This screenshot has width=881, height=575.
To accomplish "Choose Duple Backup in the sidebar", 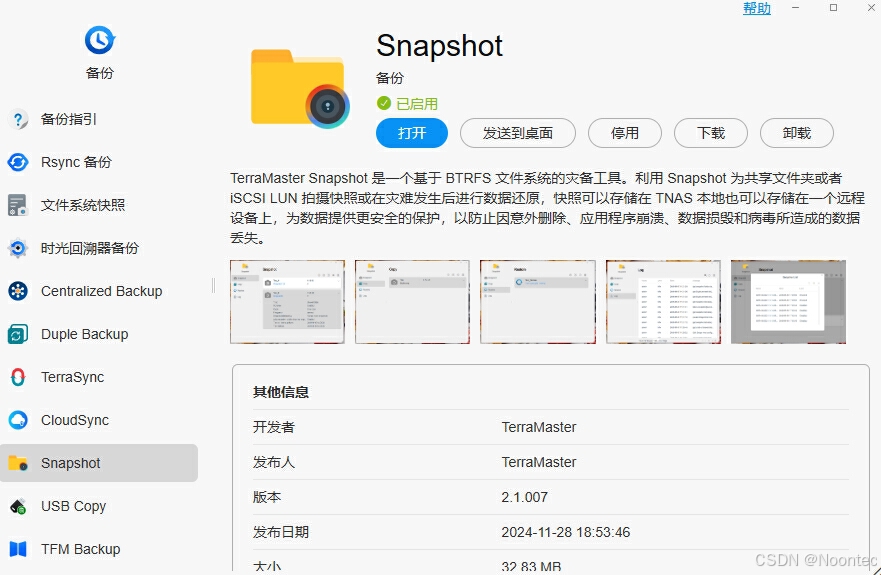I will (99, 334).
